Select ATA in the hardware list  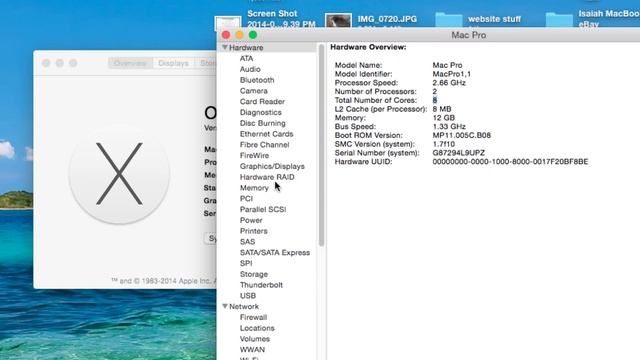tap(247, 58)
